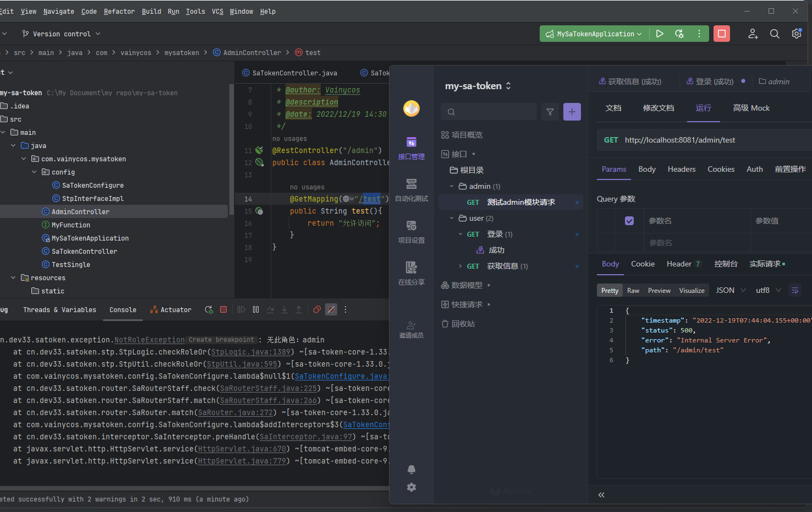Select TestSingle class in project tree
This screenshot has width=812, height=512.
[x=71, y=264]
